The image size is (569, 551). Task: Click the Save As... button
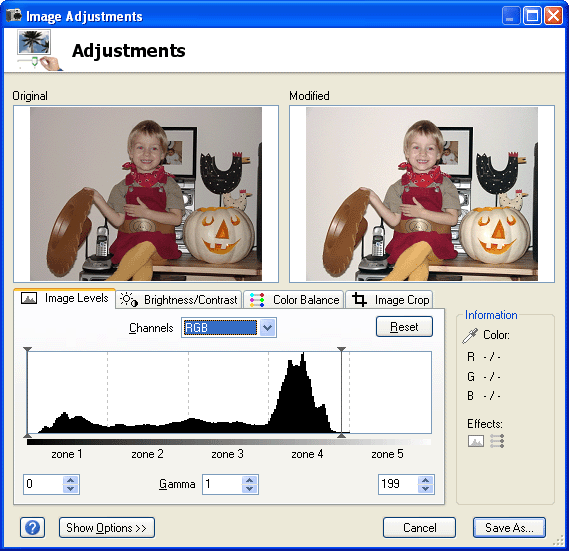pos(509,527)
